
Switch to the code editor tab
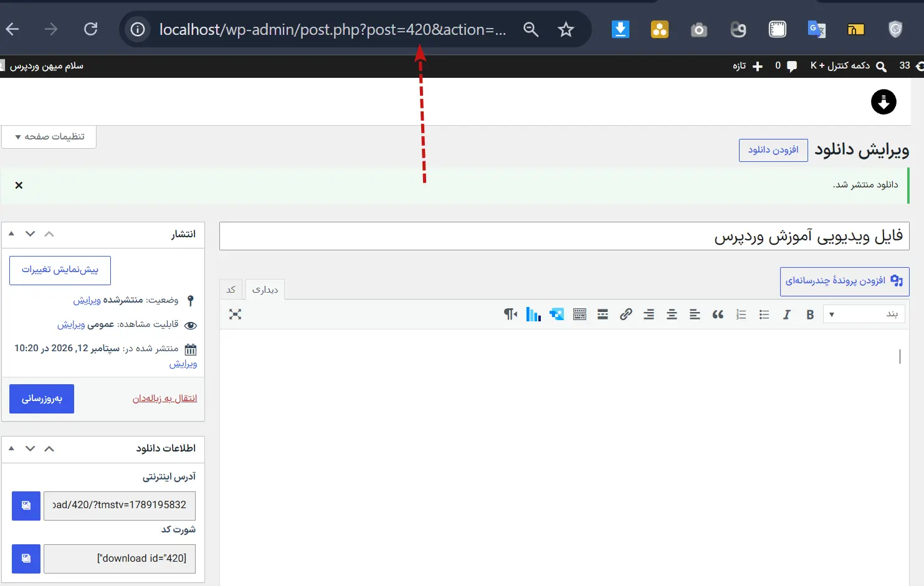231,290
